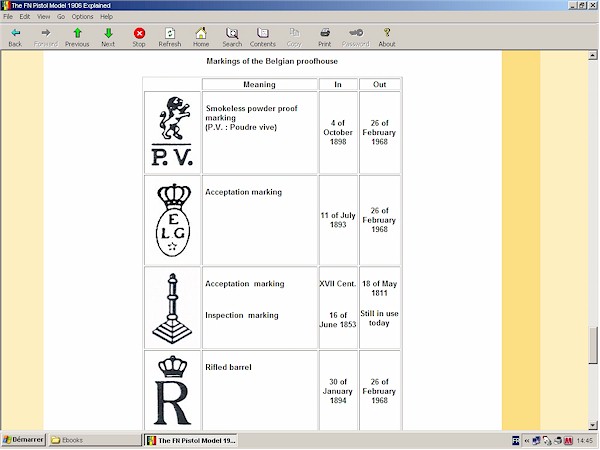Click 'XVII Cent.' cell
The image size is (600, 450).
338,284
